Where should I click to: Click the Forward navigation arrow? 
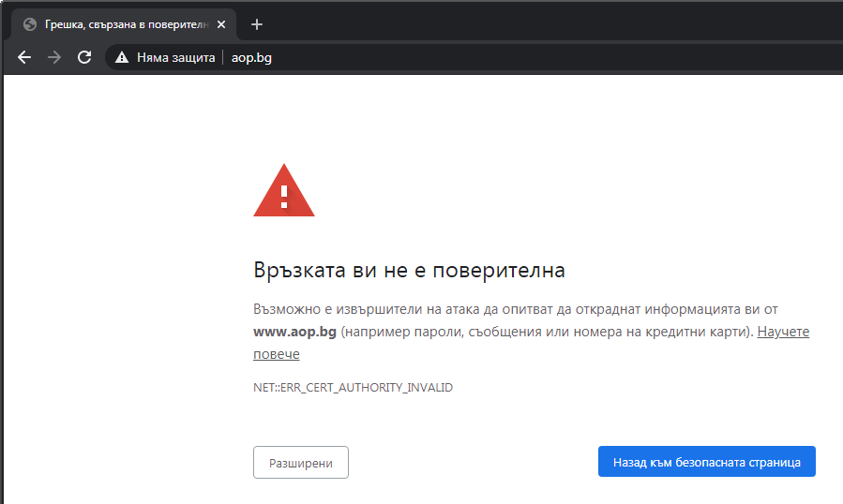pos(54,57)
